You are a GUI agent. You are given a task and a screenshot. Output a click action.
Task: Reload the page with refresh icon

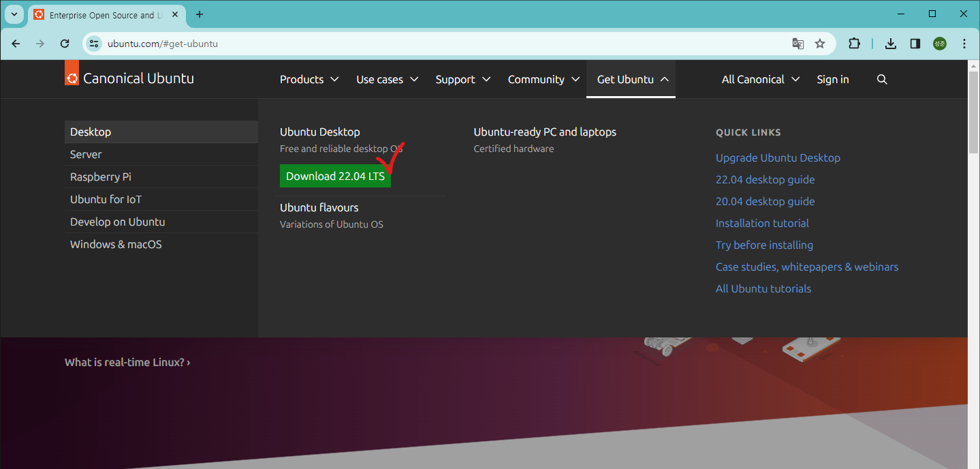click(65, 44)
